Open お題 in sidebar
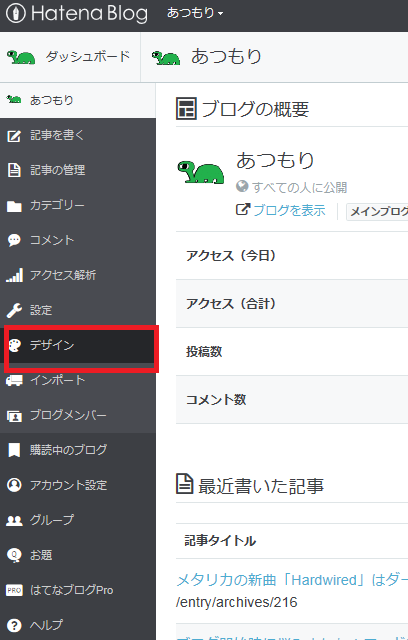The height and width of the screenshot is (640, 408). 78,556
